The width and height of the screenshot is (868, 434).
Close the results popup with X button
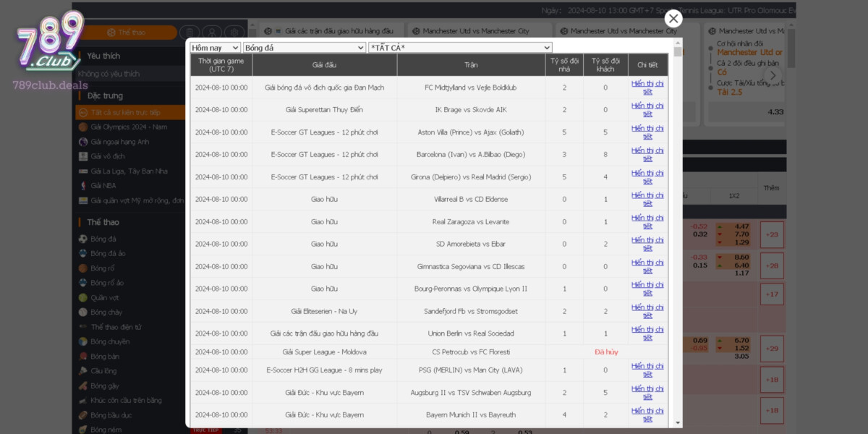coord(673,19)
